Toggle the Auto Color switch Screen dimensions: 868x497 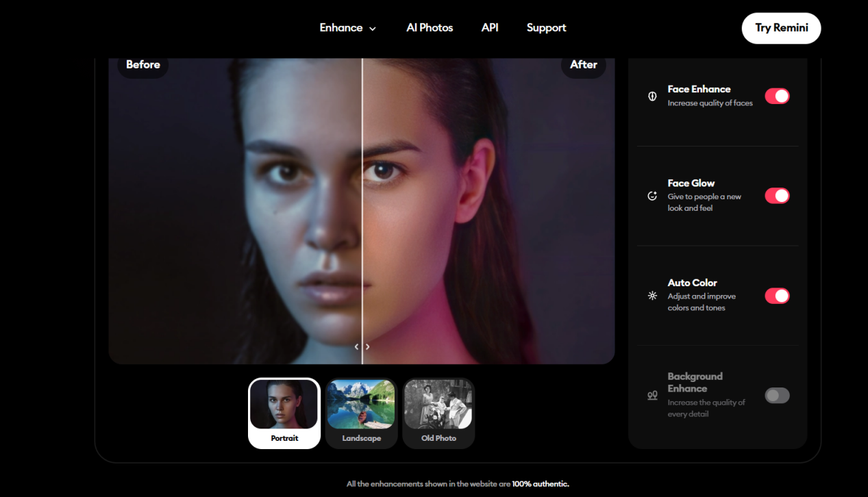(x=777, y=296)
